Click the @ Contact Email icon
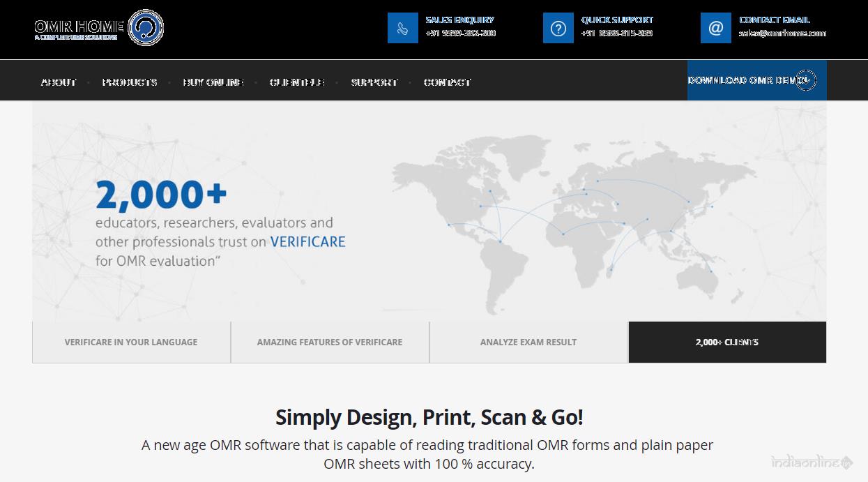868x482 pixels. click(715, 28)
